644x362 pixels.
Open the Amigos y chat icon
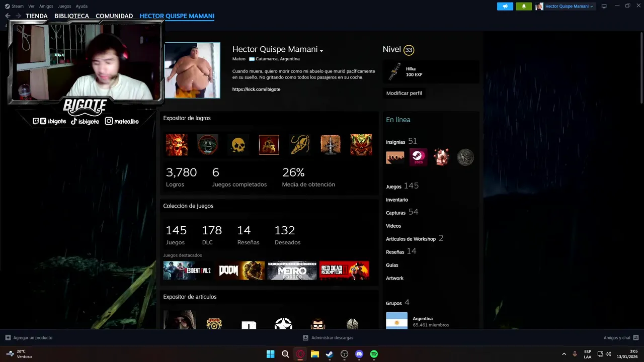[636, 338]
